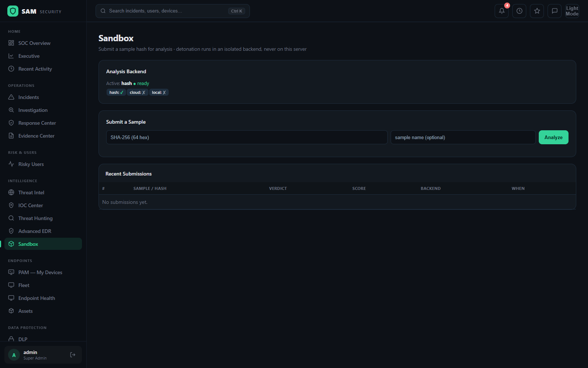The image size is (588, 368).
Task: Click the Response Center shield icon
Action: pyautogui.click(x=11, y=123)
